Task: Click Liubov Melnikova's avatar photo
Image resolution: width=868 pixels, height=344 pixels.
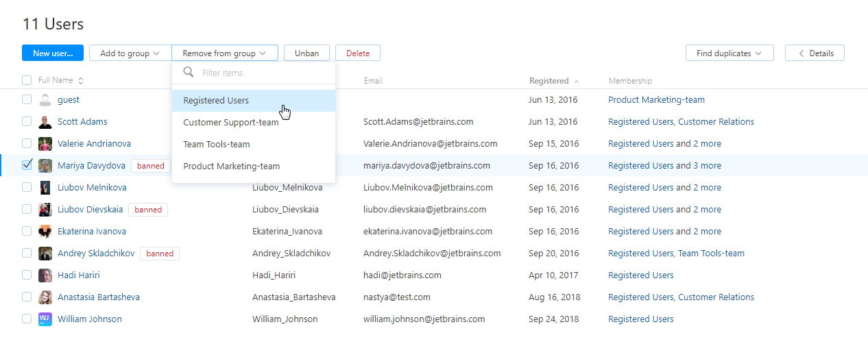Action: pos(45,188)
